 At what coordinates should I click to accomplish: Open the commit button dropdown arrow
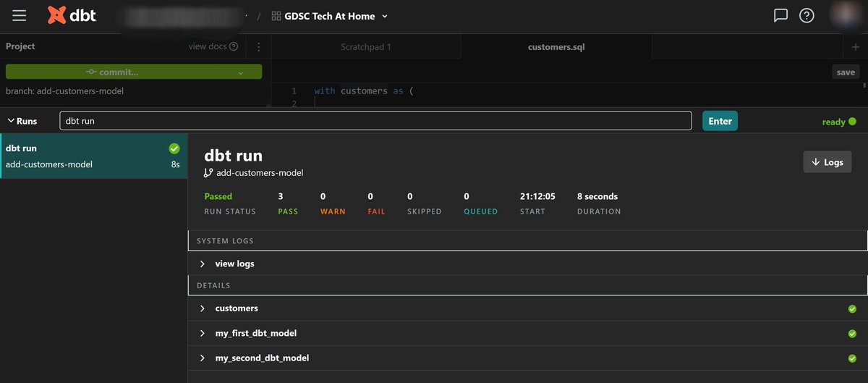tap(241, 72)
